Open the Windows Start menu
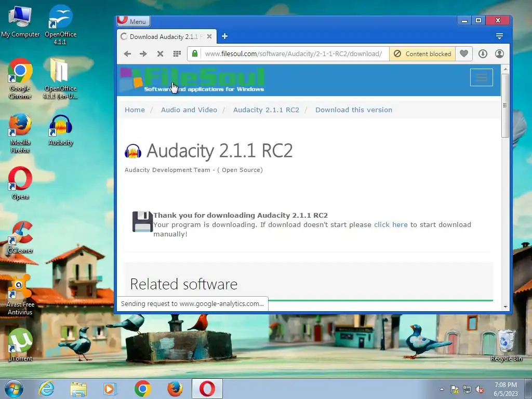 [14, 389]
